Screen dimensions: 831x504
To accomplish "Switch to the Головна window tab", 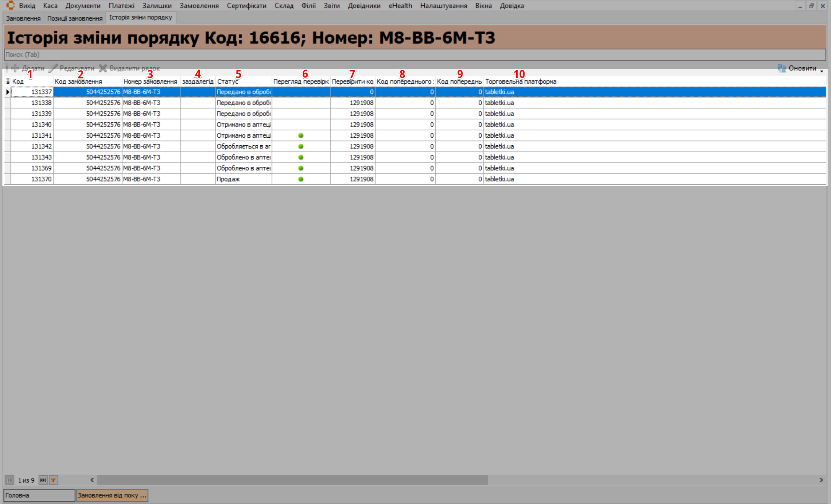I will [x=39, y=495].
